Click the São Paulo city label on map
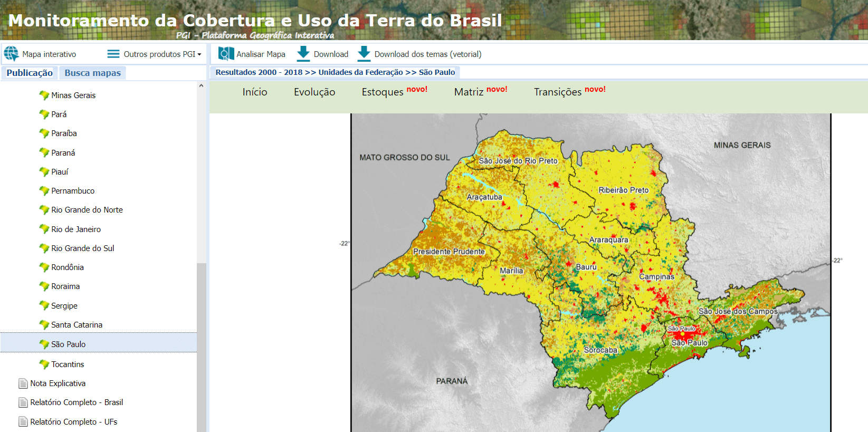 tap(689, 343)
